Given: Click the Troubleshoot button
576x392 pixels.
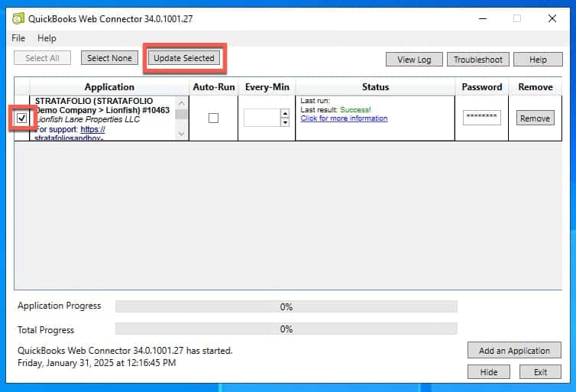Looking at the screenshot, I should pos(478,60).
